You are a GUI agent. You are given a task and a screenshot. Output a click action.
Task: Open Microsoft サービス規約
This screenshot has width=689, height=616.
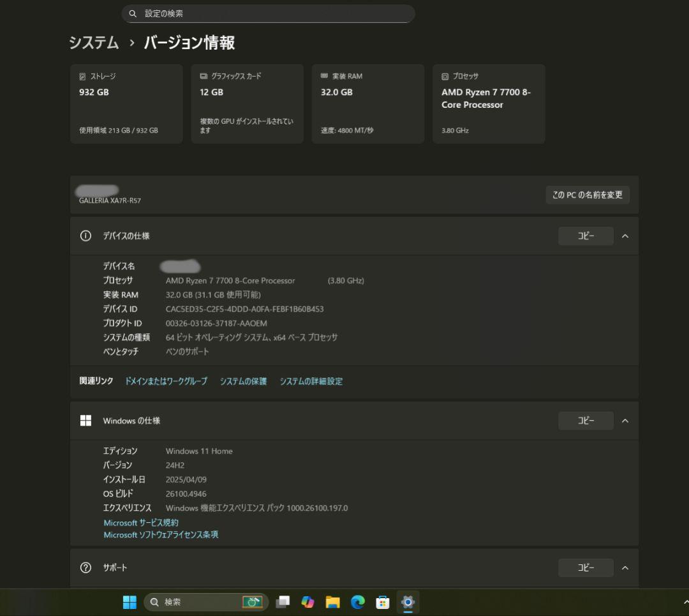pos(141,522)
